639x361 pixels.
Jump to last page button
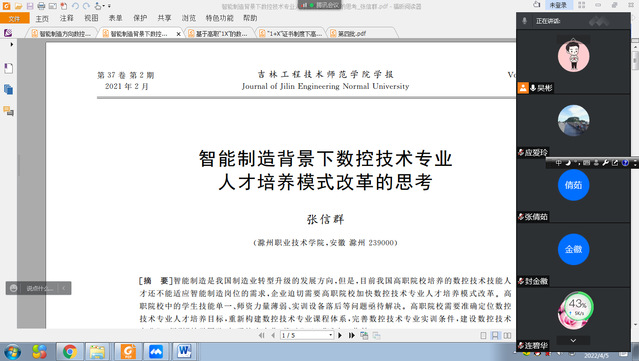[x=351, y=335]
